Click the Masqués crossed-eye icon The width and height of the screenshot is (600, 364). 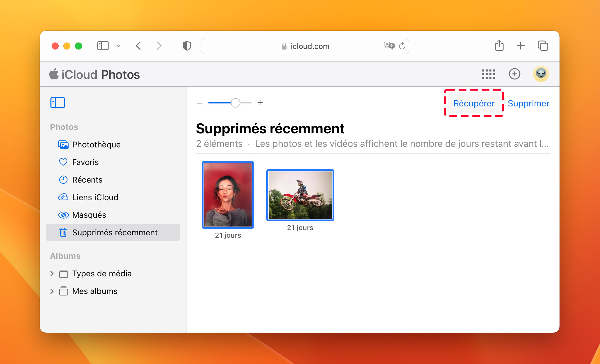[63, 215]
